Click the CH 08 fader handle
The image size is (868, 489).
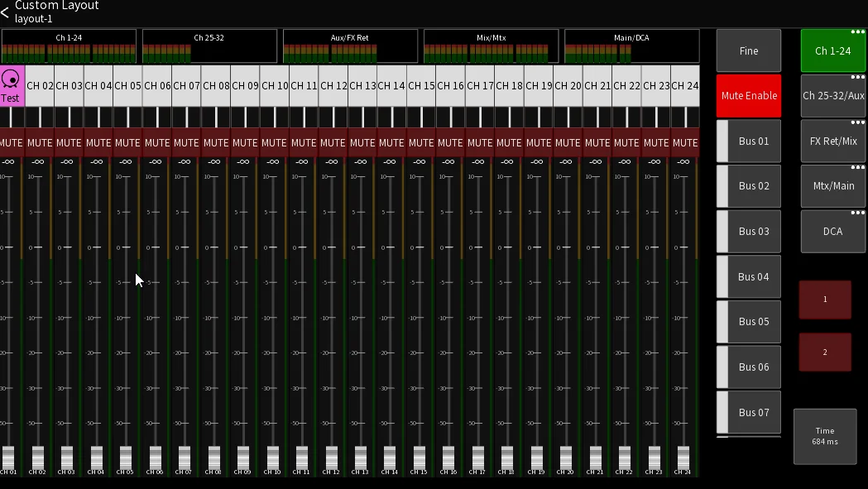coord(213,458)
